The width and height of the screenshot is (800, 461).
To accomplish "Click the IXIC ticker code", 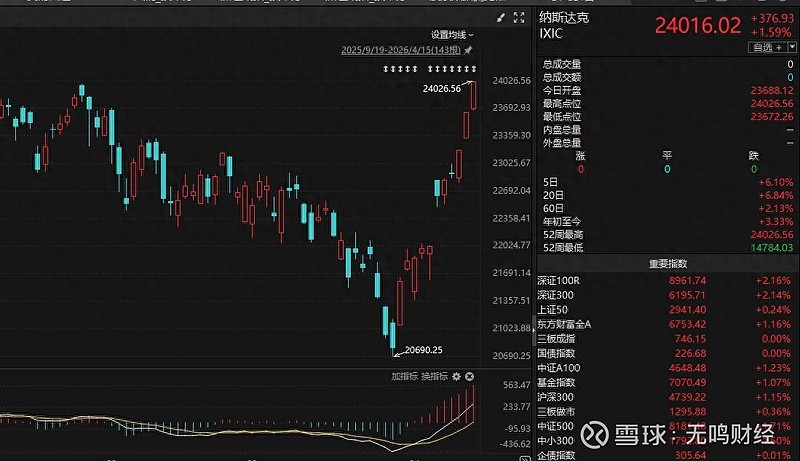I will point(551,34).
